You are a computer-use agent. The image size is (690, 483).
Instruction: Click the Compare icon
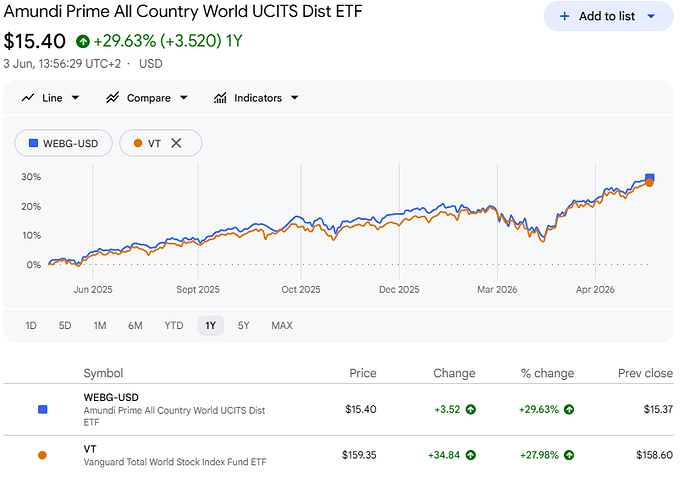(113, 98)
